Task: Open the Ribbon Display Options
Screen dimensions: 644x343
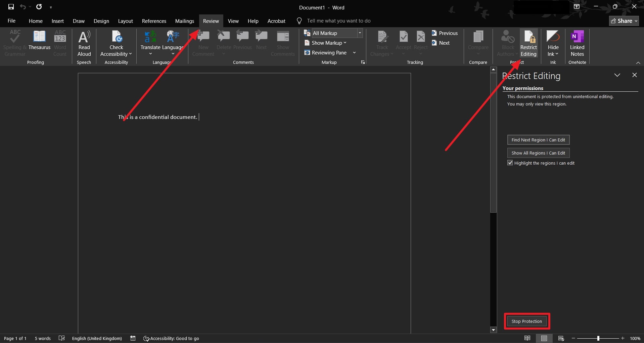Action: pyautogui.click(x=577, y=7)
